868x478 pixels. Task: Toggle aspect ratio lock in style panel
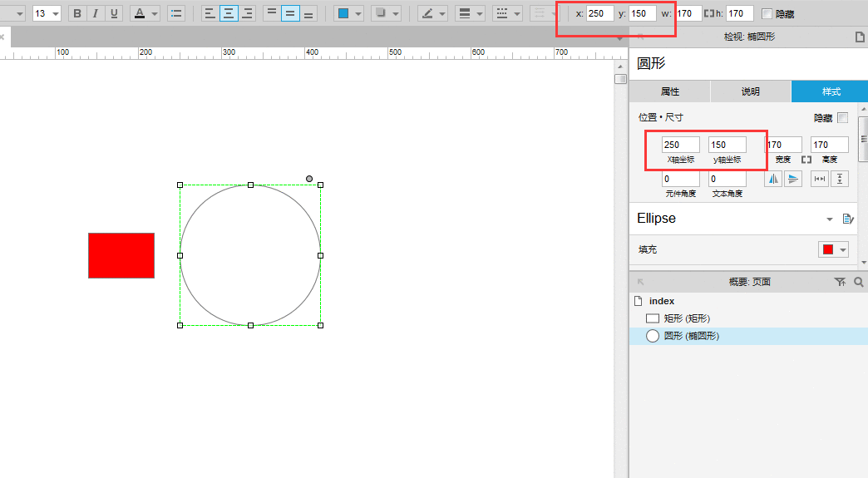point(806,160)
